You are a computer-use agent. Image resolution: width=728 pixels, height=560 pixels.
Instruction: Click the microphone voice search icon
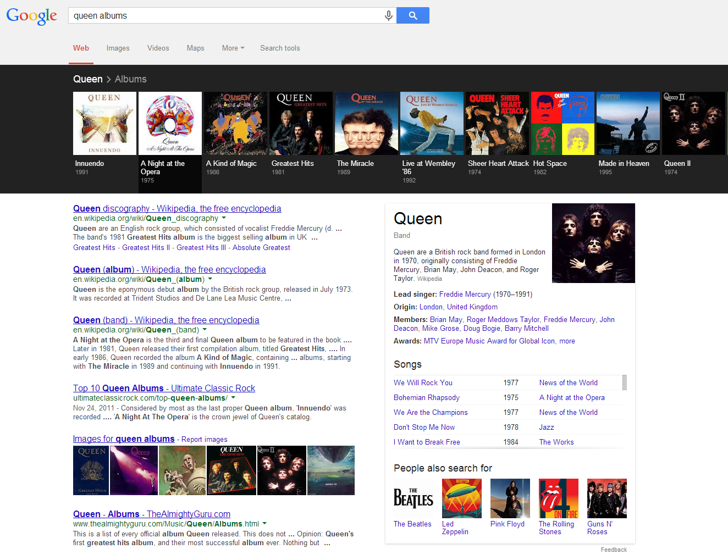[389, 15]
